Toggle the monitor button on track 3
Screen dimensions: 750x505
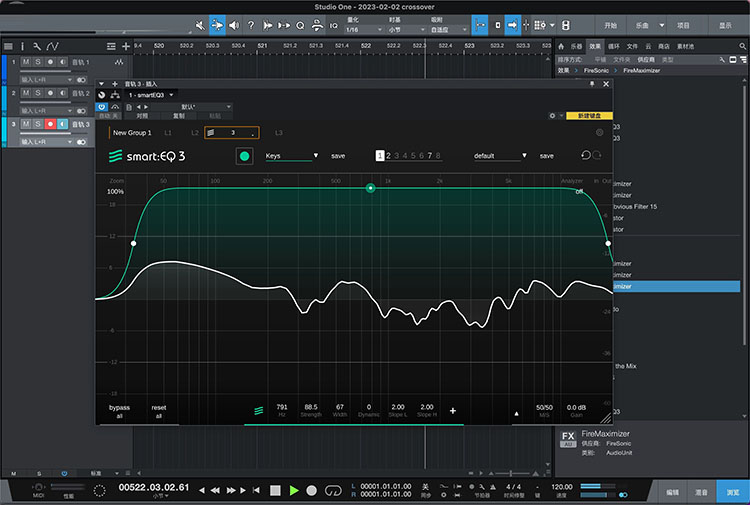click(x=63, y=124)
